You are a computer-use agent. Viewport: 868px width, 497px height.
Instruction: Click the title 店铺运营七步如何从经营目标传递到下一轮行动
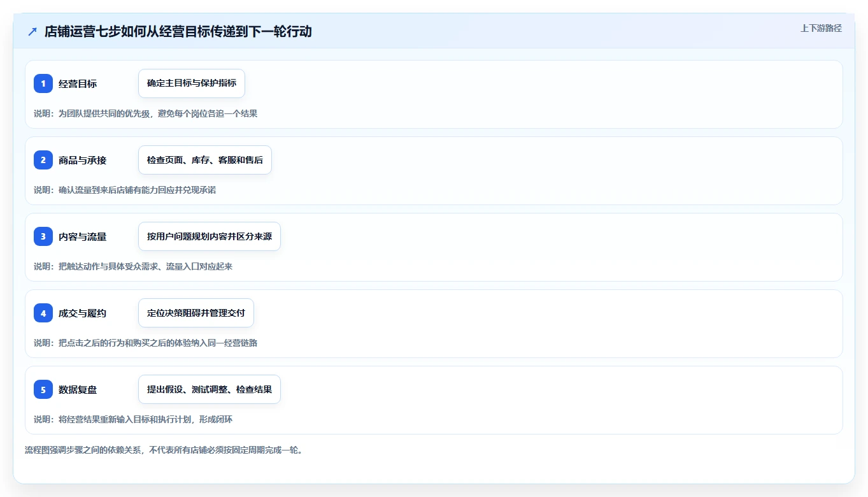tap(178, 31)
